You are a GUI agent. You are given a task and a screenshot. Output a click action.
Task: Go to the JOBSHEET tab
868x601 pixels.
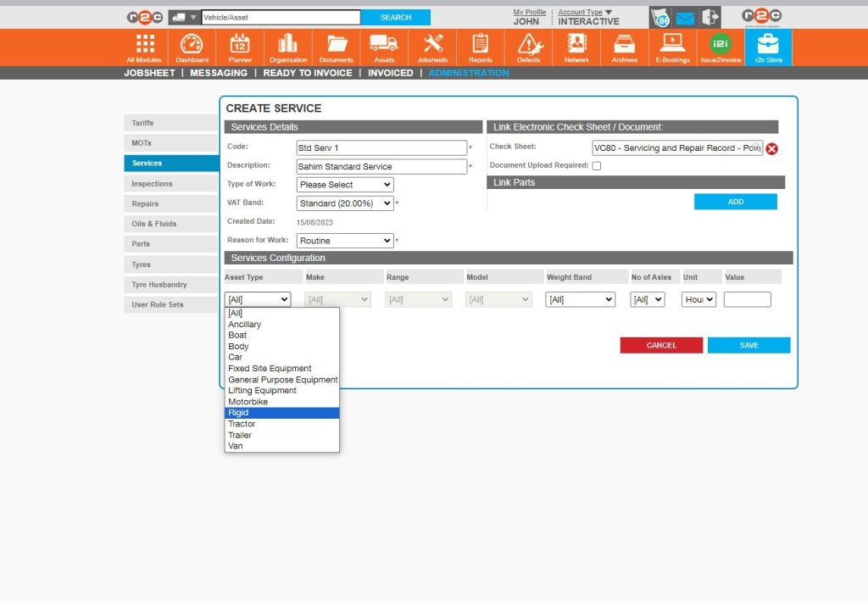point(149,73)
